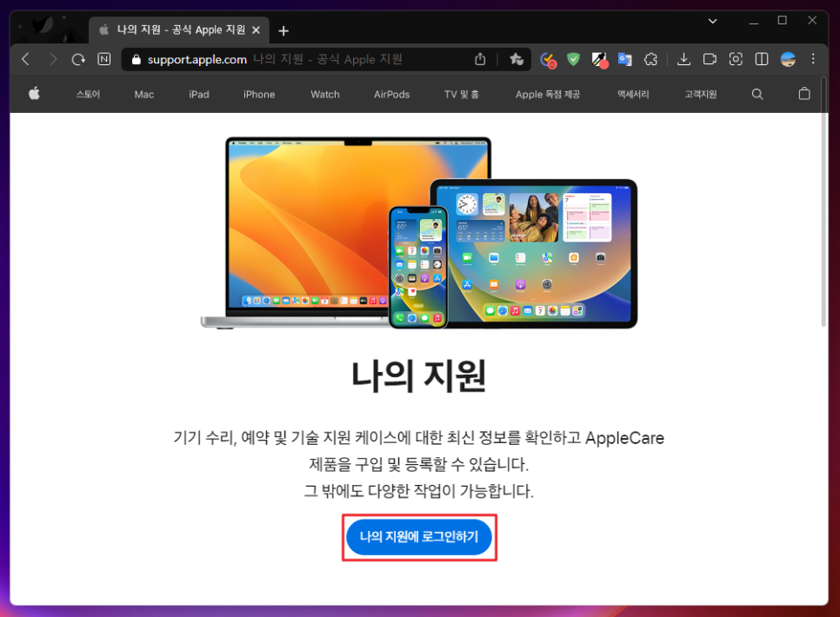Open the shopping bag icon
Screen dimensions: 840x617
tap(804, 94)
